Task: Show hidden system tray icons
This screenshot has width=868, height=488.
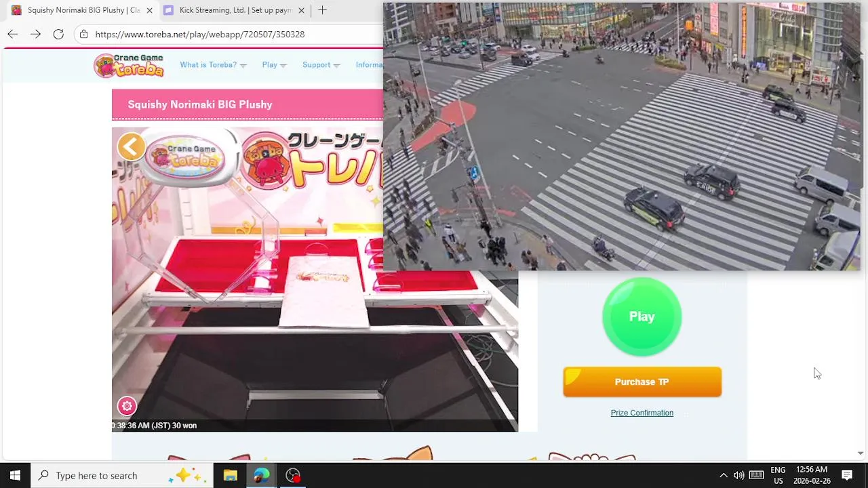Action: click(723, 475)
